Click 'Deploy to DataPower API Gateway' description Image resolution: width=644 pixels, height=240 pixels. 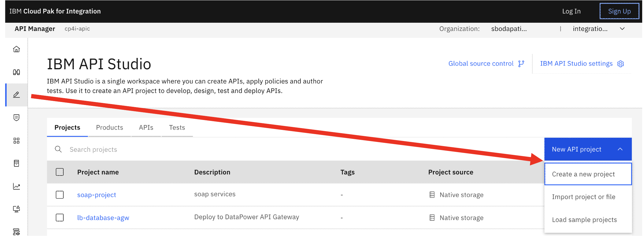[x=247, y=217]
